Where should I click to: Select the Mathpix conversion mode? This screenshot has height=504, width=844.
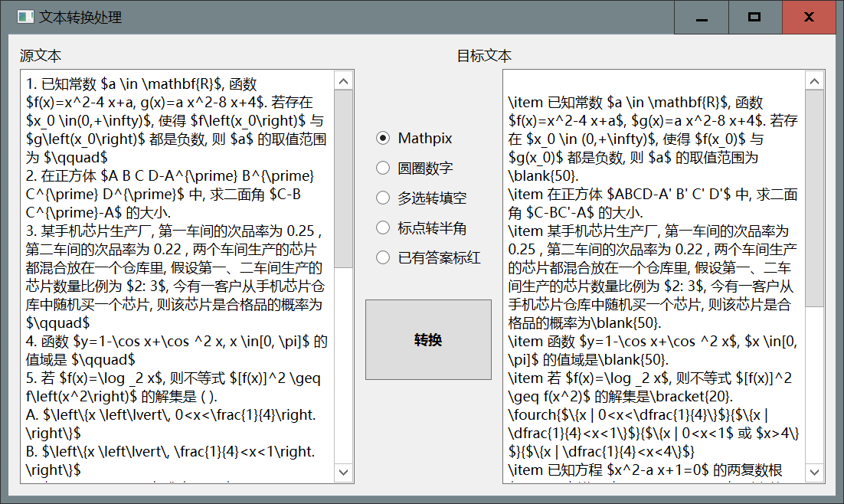point(382,138)
